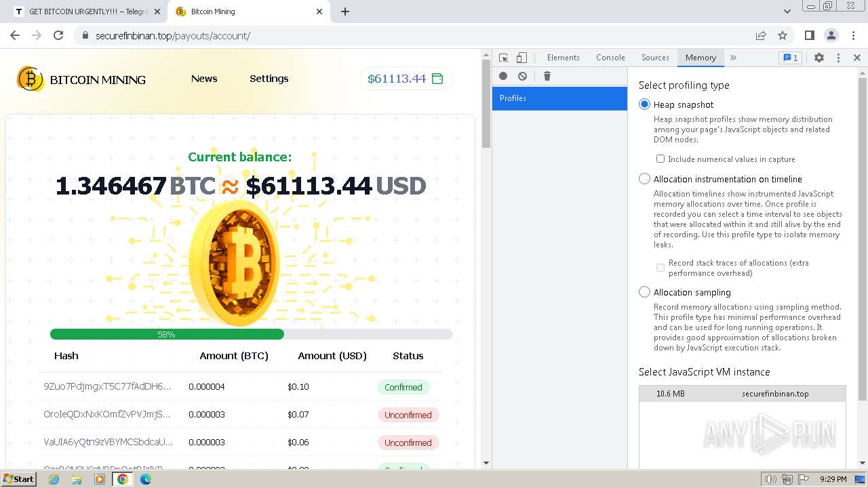Viewport: 868px width, 488px height.
Task: Expand more DevTools tabs chevron
Action: click(733, 58)
